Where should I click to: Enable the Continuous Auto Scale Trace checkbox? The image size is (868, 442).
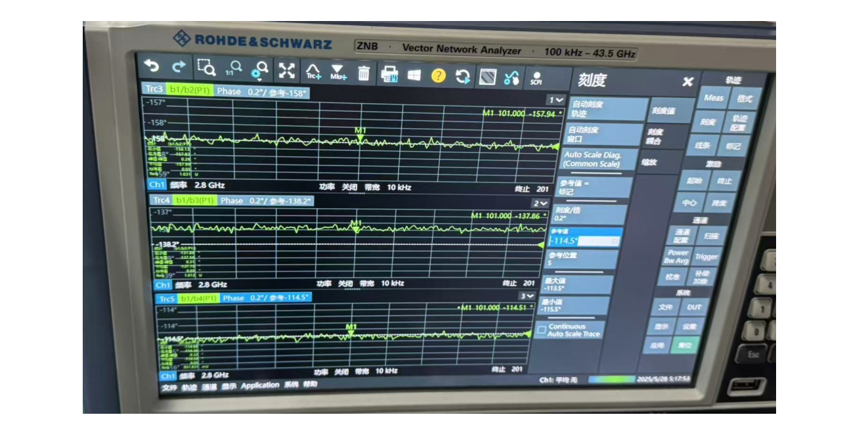542,330
